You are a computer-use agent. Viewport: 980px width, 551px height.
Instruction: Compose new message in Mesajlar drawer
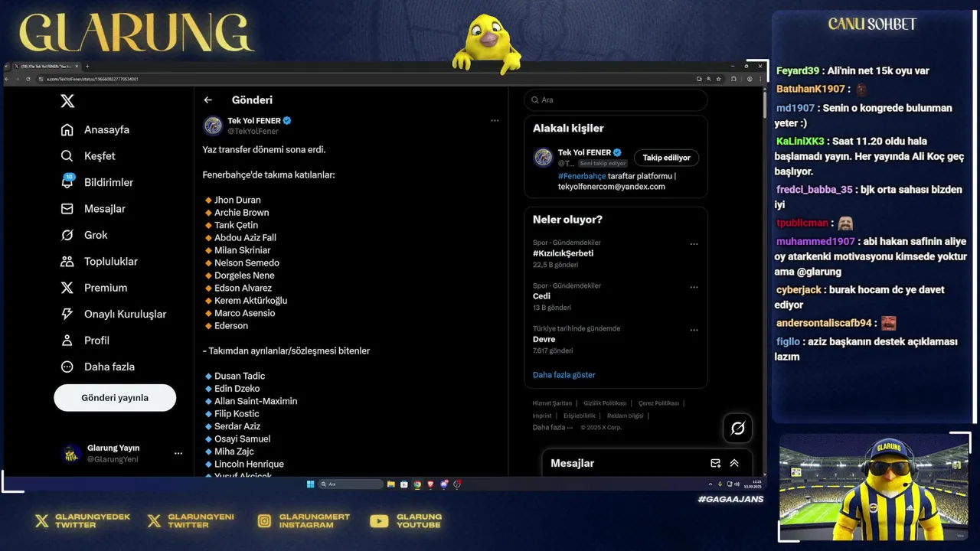coord(715,463)
